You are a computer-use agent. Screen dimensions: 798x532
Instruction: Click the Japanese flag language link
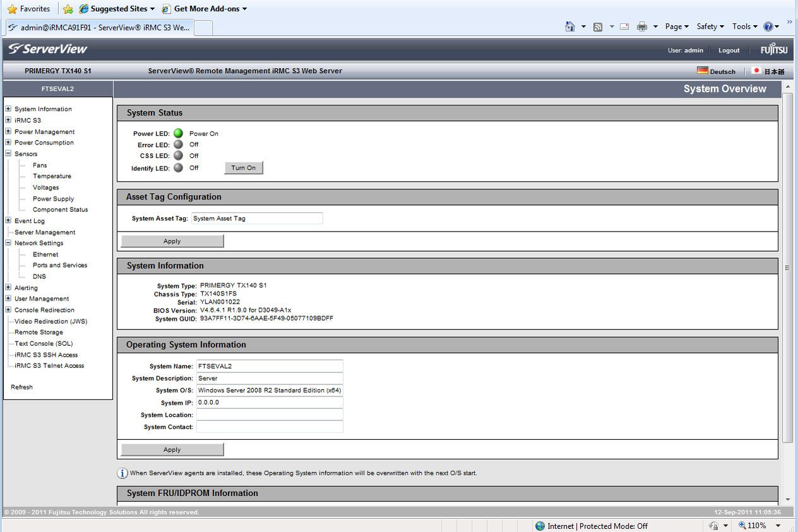coord(768,71)
